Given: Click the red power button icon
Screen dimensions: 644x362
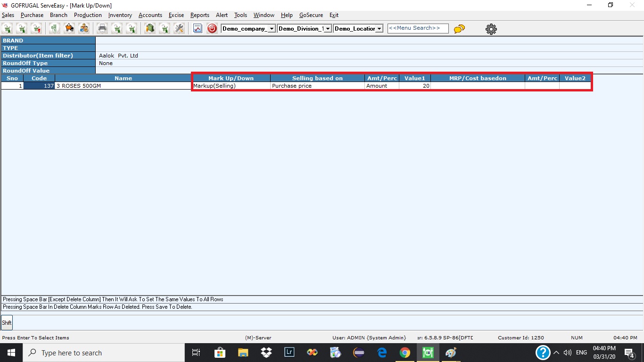Looking at the screenshot, I should pos(212,28).
